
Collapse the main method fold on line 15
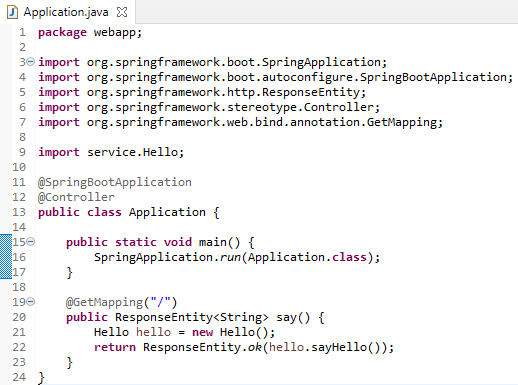pyautogui.click(x=30, y=241)
